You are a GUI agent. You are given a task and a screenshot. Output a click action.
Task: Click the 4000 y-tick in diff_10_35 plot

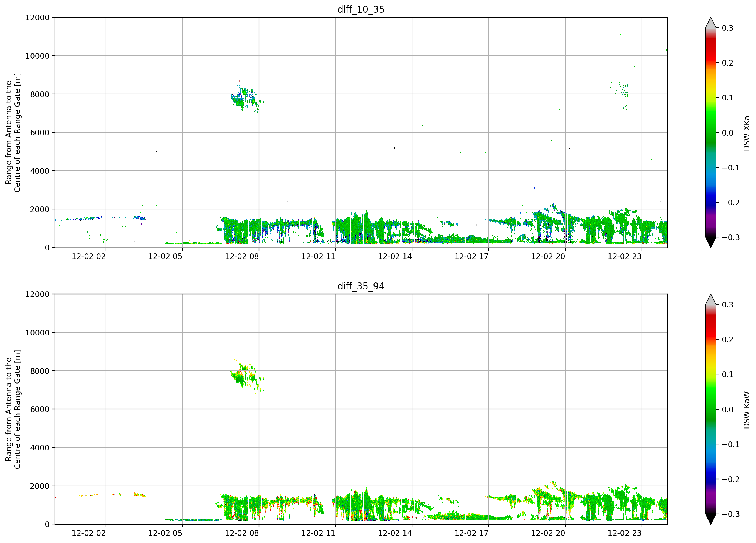tap(40, 171)
